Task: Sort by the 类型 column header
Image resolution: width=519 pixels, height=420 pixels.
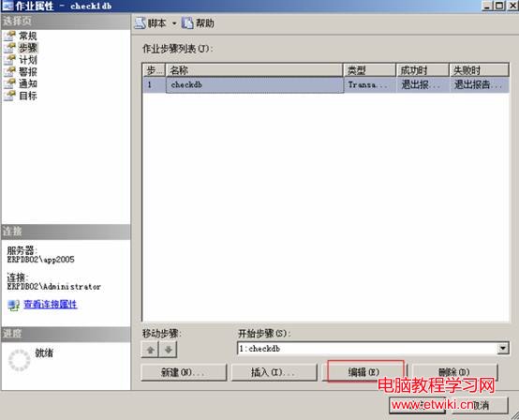Action: (370, 70)
